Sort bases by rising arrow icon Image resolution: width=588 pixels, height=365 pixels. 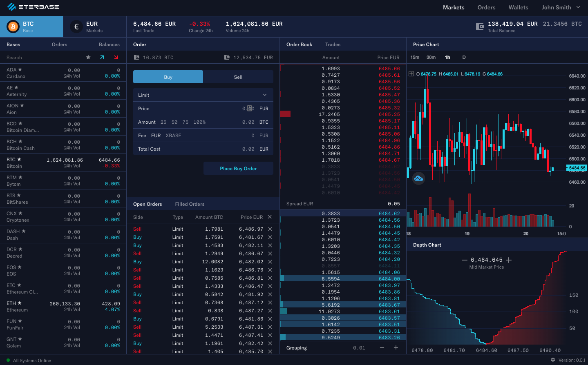pos(102,57)
